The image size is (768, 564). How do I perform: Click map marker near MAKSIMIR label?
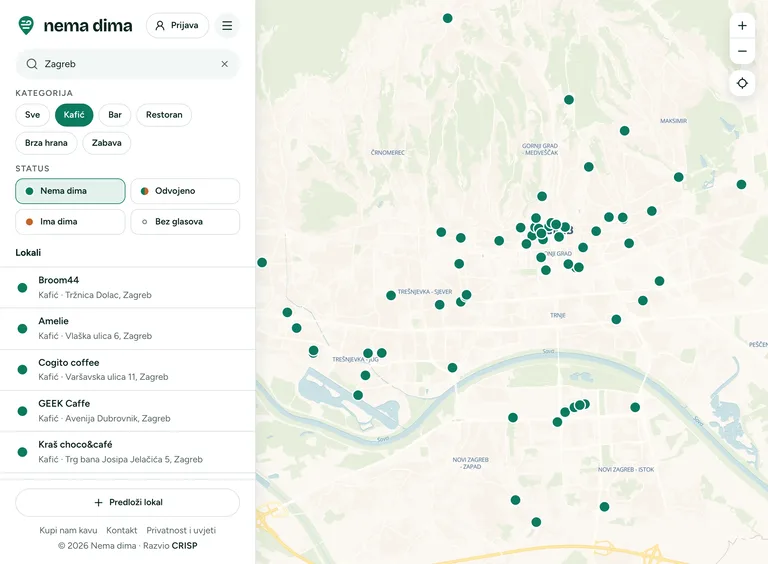(x=624, y=131)
